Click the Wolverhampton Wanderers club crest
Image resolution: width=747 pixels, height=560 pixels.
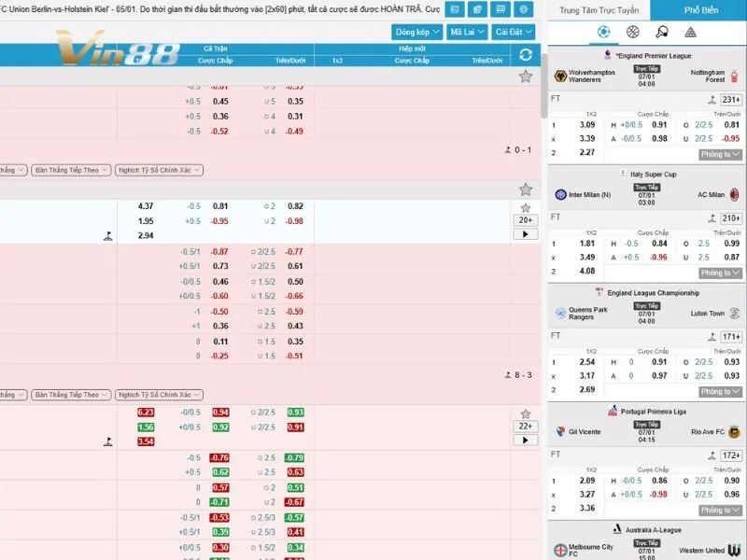click(560, 77)
